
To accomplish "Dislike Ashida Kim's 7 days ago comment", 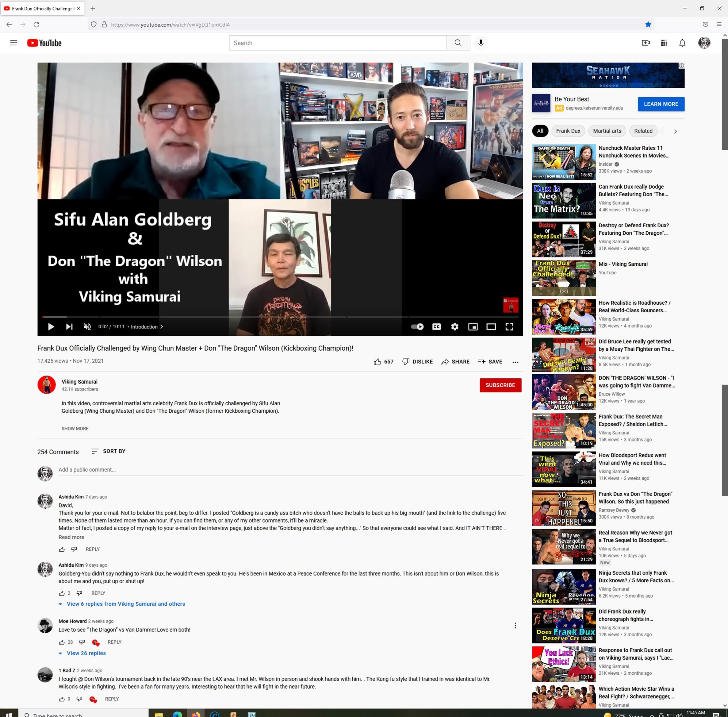I will (x=74, y=549).
